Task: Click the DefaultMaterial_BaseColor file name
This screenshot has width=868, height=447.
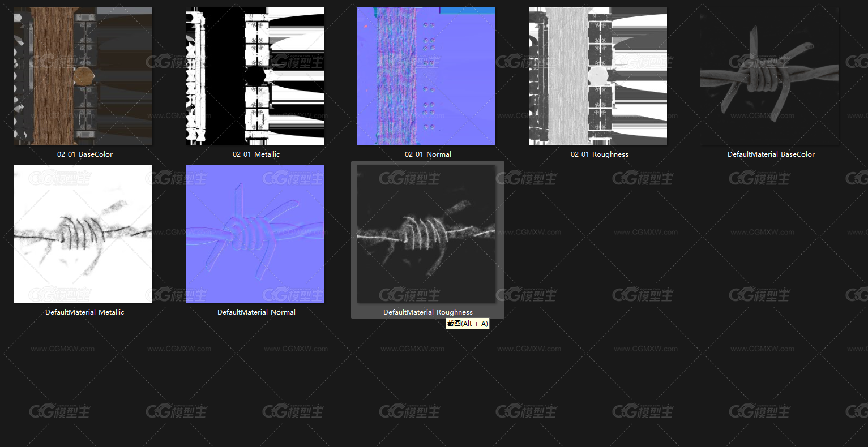Action: click(771, 154)
